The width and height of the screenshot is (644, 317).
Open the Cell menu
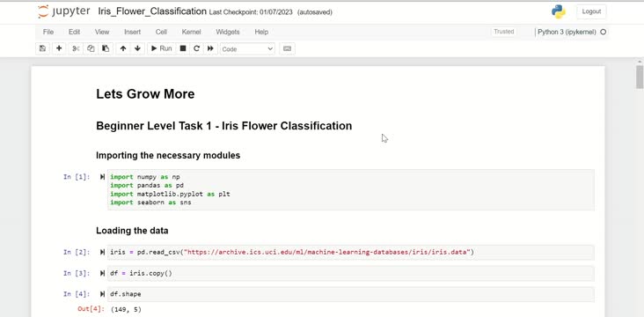(161, 32)
